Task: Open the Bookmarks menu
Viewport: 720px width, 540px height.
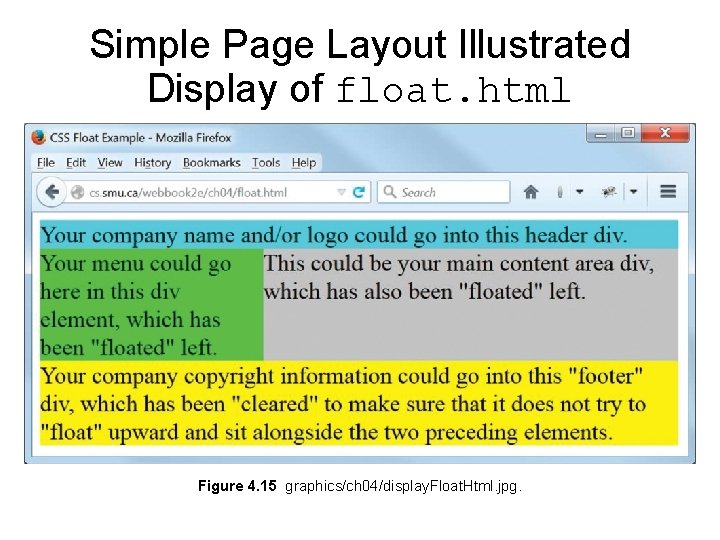Action: pos(211,163)
